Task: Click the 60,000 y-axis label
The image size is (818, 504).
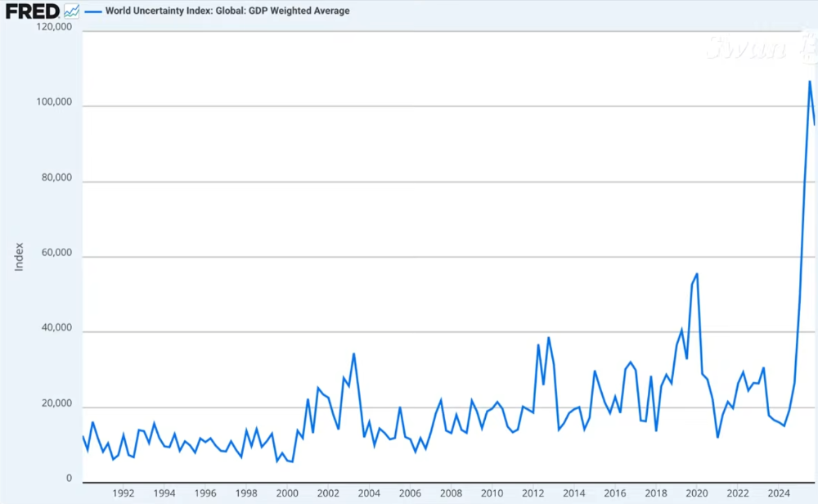Action: click(x=57, y=254)
